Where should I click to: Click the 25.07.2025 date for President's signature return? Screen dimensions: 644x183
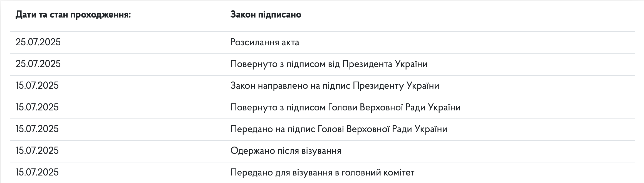[x=38, y=64]
